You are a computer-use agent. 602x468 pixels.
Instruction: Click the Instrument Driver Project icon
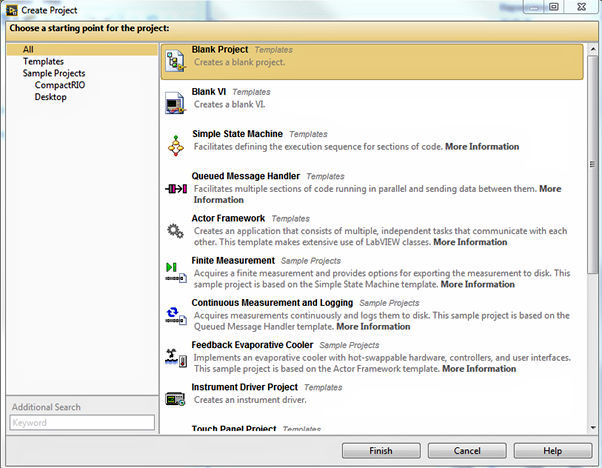click(176, 399)
